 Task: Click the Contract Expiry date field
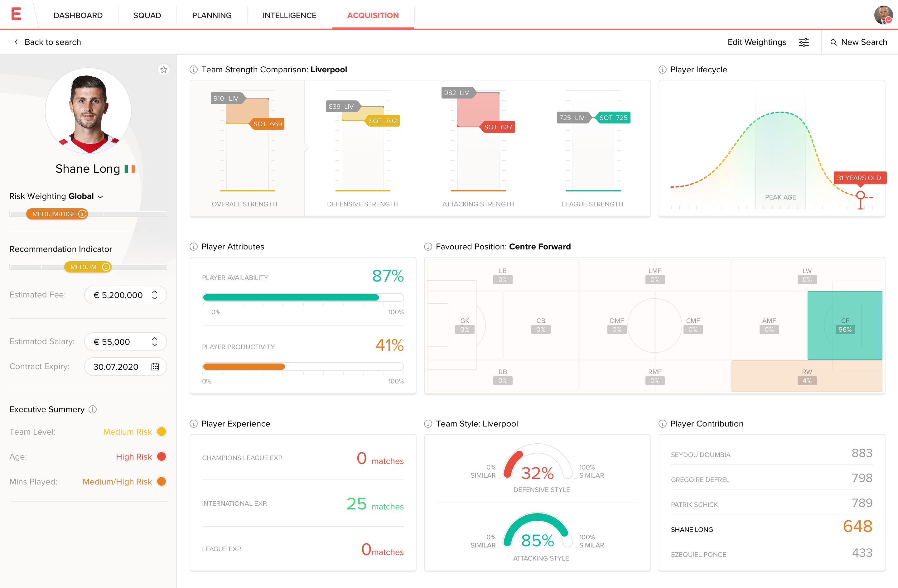pyautogui.click(x=126, y=367)
